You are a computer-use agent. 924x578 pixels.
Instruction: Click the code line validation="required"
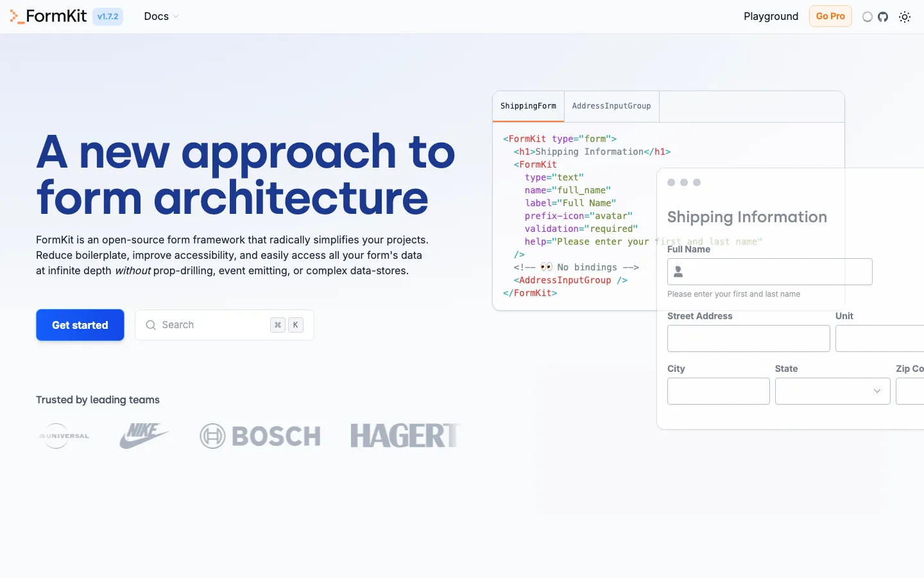[581, 229]
